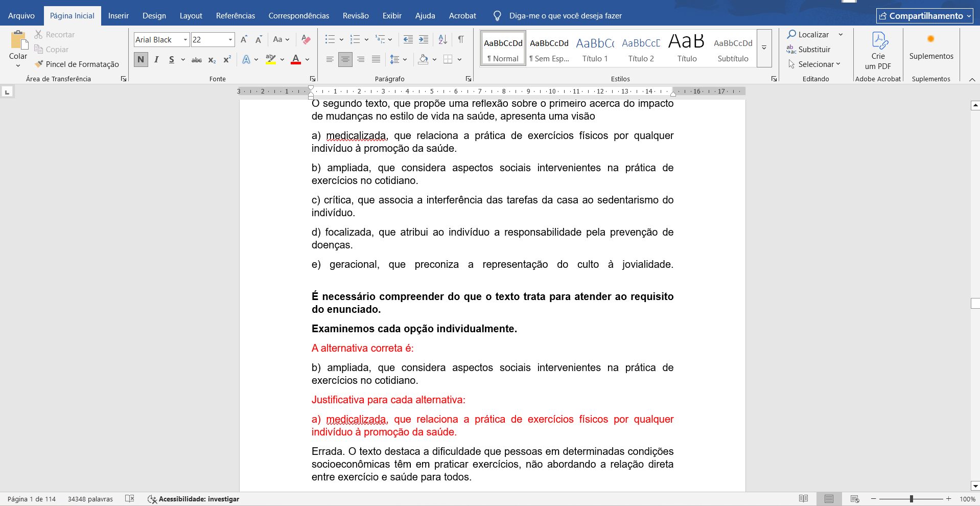
Task: Expand the styles gallery more arrow
Action: pyautogui.click(x=764, y=48)
